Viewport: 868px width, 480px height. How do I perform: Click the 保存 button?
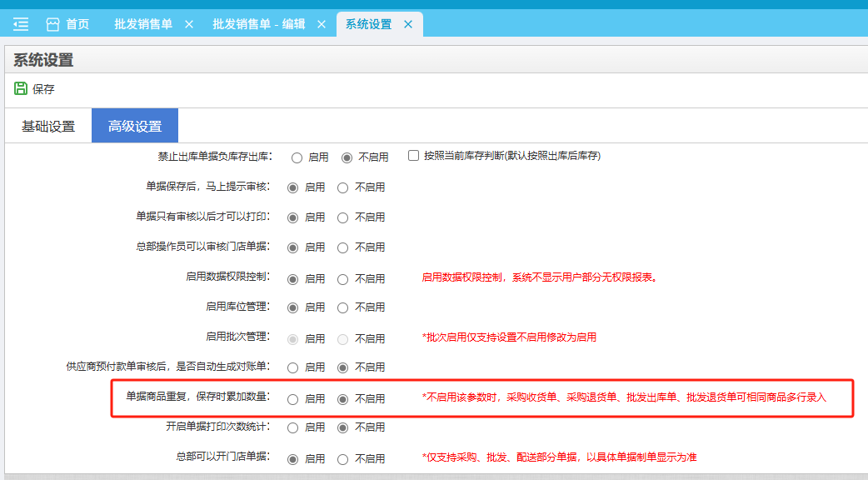pyautogui.click(x=34, y=88)
